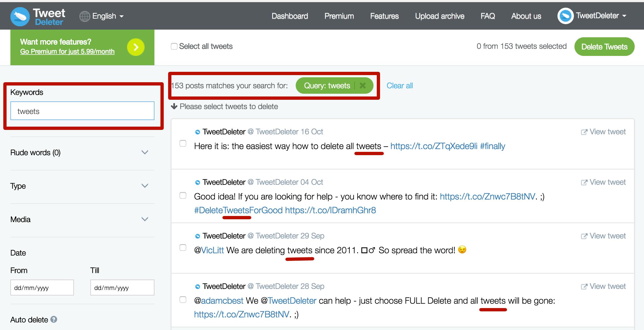Select the 29 Sep tweet checkbox
Viewport: 644px width, 330px height.
[183, 248]
